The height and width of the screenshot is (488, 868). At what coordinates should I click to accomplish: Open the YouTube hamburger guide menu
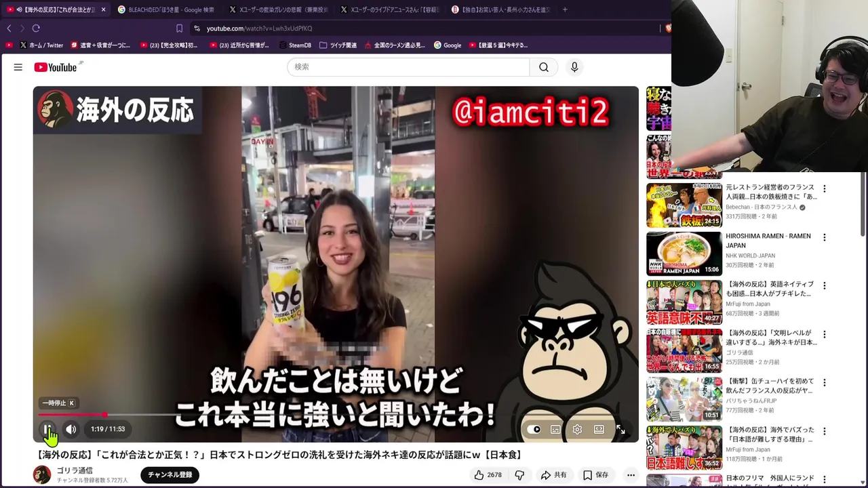tap(18, 67)
